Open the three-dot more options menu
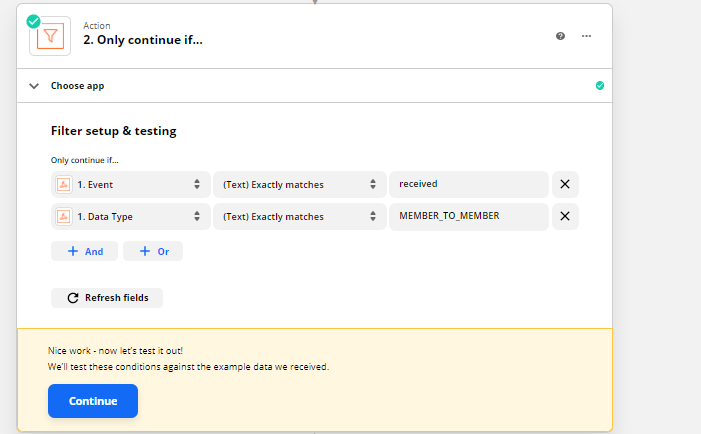This screenshot has height=434, width=701. (x=586, y=36)
